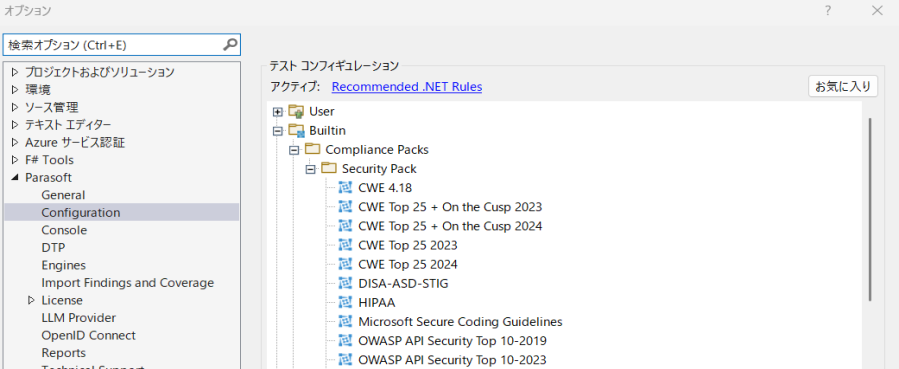Select the CWE Top 25 2024 label

point(408,264)
